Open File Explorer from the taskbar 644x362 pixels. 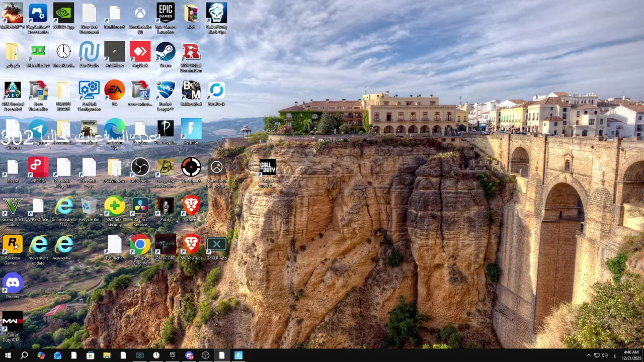click(x=107, y=355)
